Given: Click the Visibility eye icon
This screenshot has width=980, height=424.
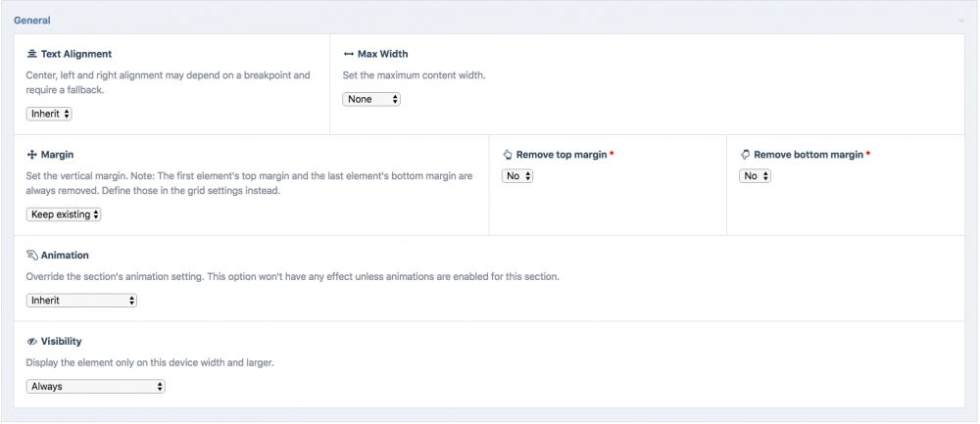Looking at the screenshot, I should pos(32,342).
